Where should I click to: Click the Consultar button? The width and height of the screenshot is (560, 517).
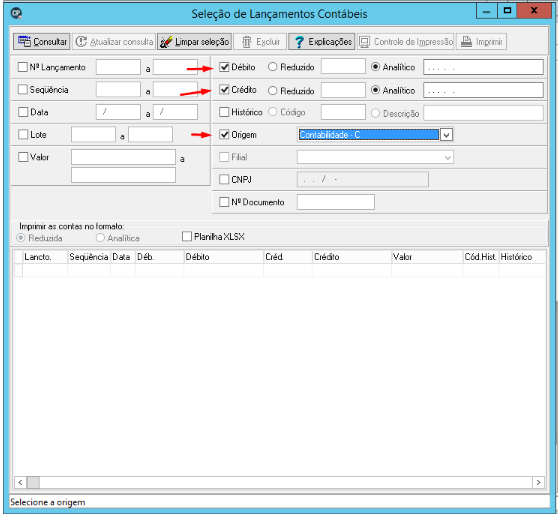[x=41, y=42]
